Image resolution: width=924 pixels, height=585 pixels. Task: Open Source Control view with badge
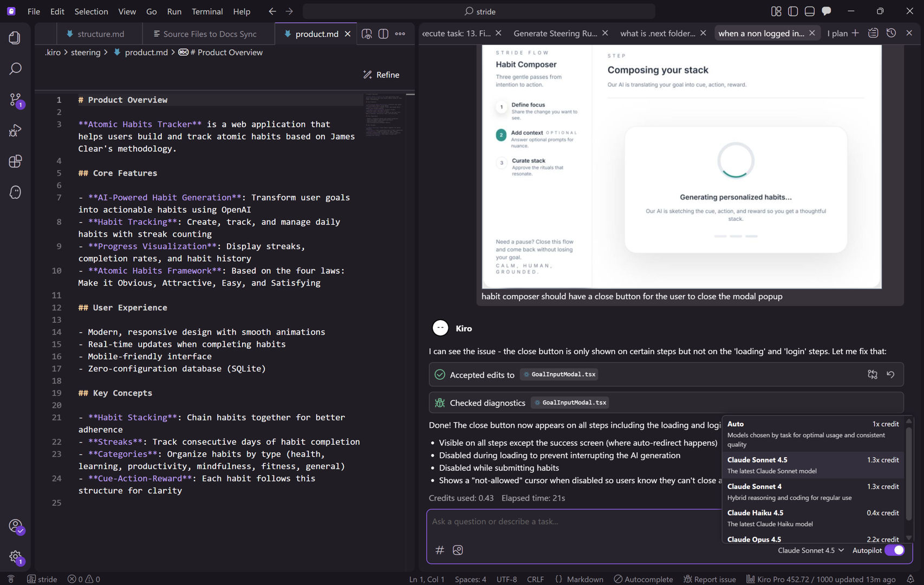[x=15, y=100]
